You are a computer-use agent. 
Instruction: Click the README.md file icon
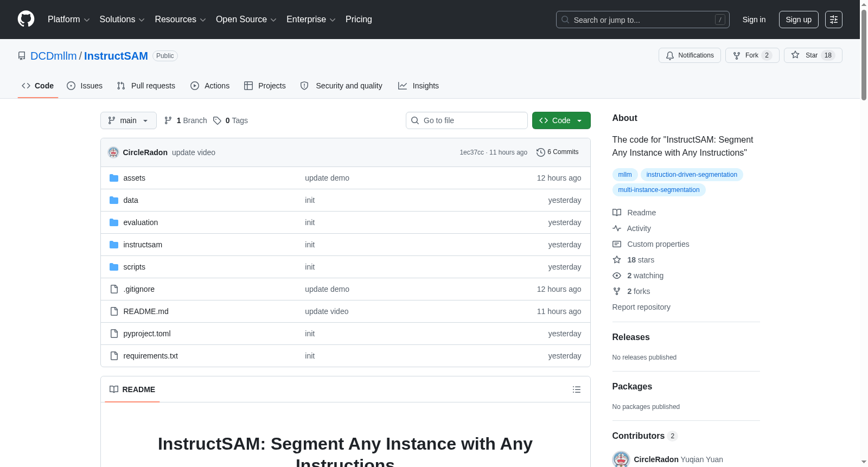114,311
